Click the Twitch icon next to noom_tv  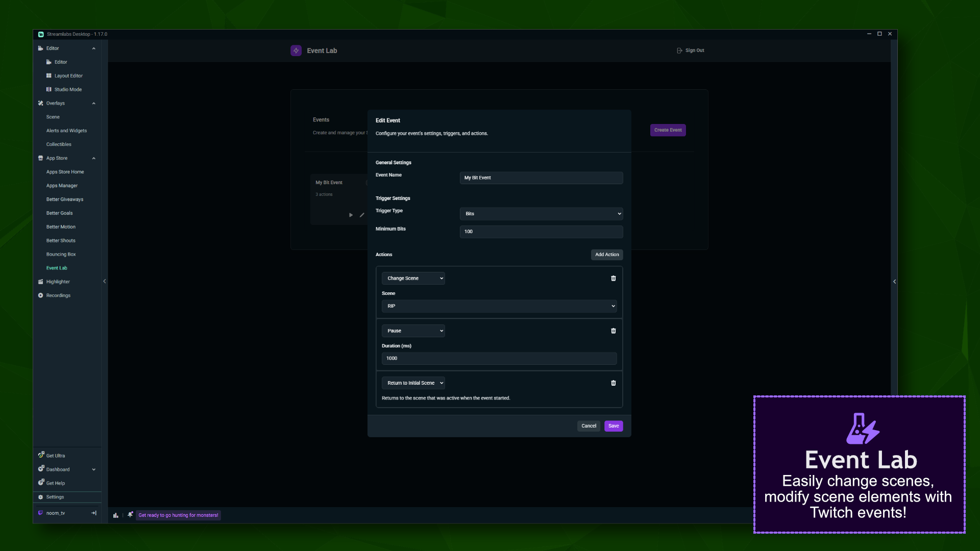tap(41, 513)
